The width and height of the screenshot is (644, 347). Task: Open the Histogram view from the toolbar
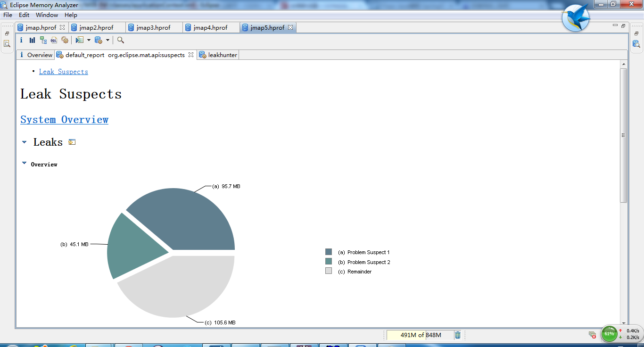tap(32, 40)
